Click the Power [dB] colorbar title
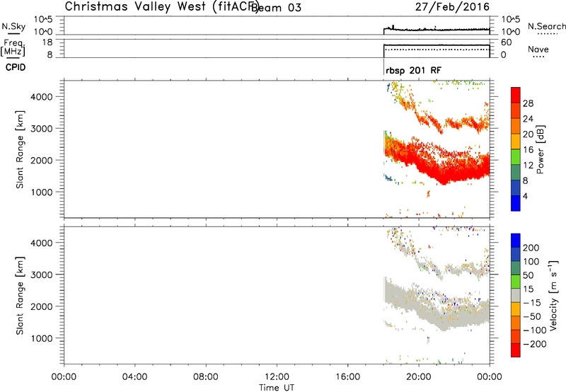Screen dimensions: 566x392 (541, 149)
